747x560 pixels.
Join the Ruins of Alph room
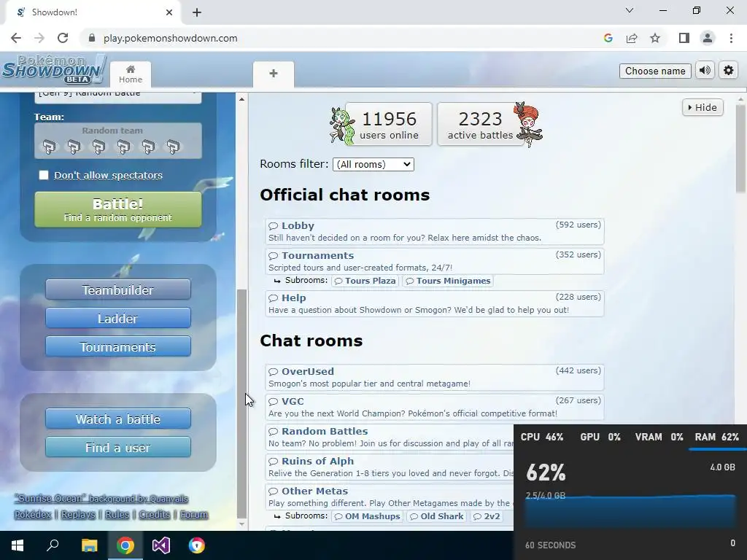390,467
